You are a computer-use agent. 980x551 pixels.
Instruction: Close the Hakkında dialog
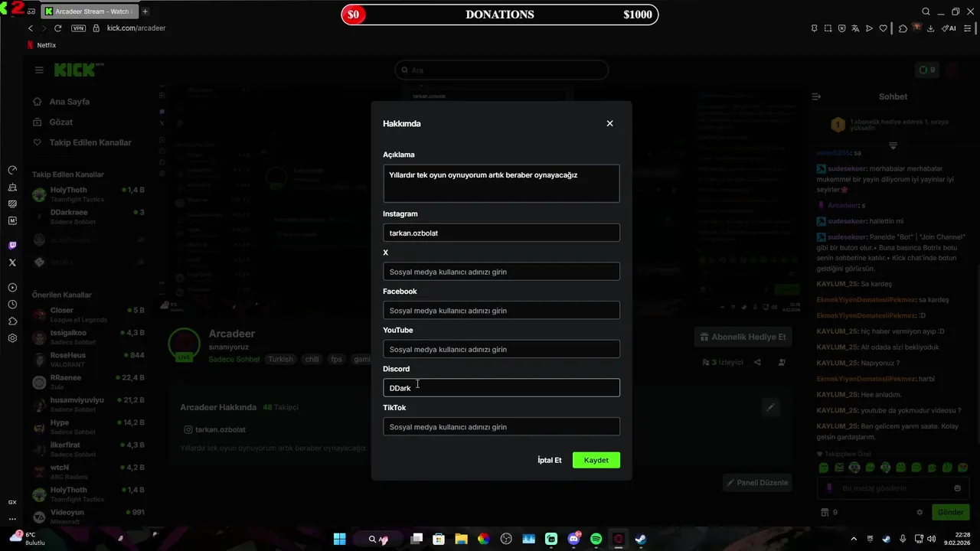point(609,123)
